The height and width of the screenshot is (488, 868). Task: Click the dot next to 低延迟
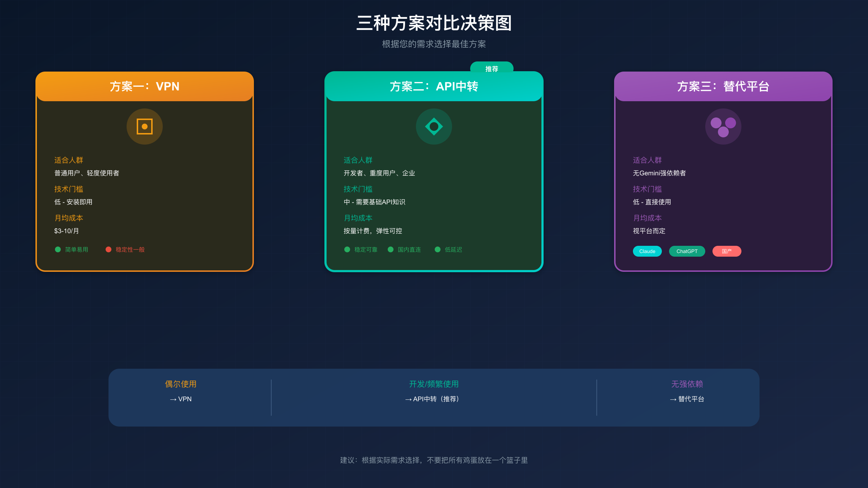[437, 249]
